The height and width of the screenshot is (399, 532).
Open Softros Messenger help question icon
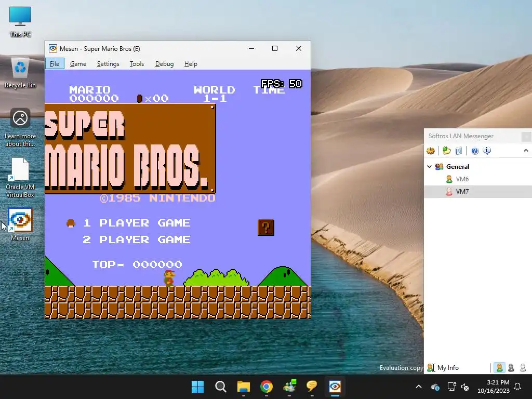[x=475, y=151]
